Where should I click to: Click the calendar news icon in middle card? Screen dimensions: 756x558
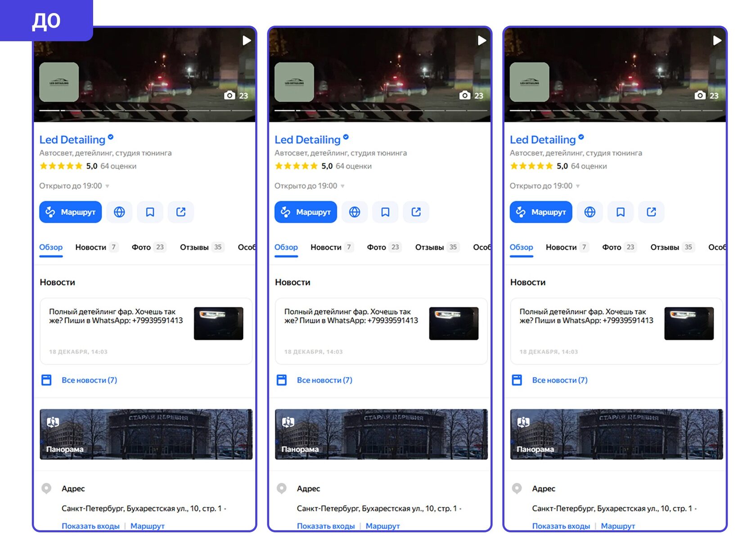282,380
